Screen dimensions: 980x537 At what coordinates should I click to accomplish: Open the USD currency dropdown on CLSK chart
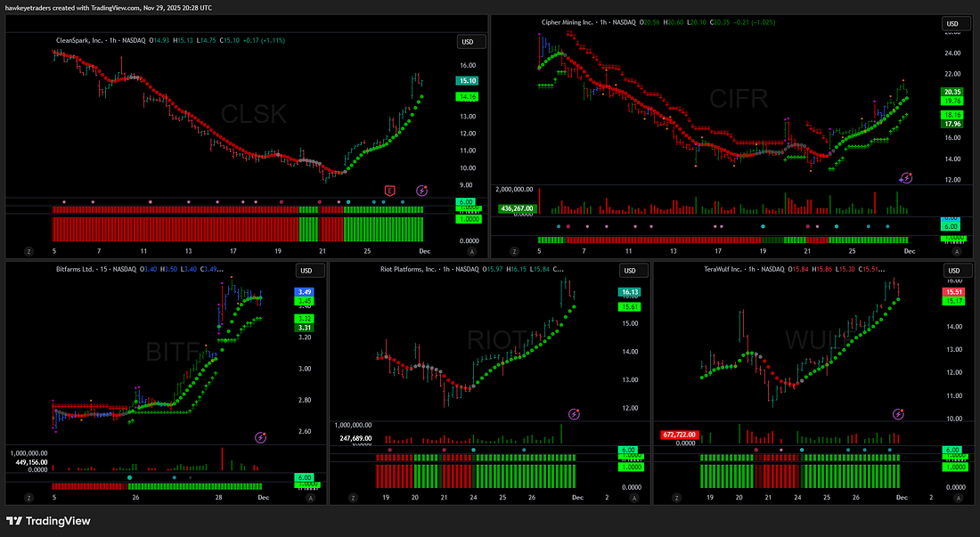pos(471,42)
